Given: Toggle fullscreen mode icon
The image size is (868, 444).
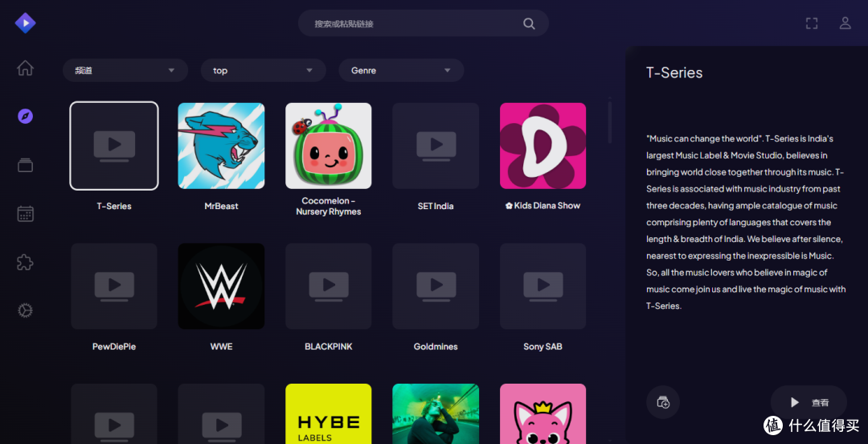Looking at the screenshot, I should [x=812, y=23].
